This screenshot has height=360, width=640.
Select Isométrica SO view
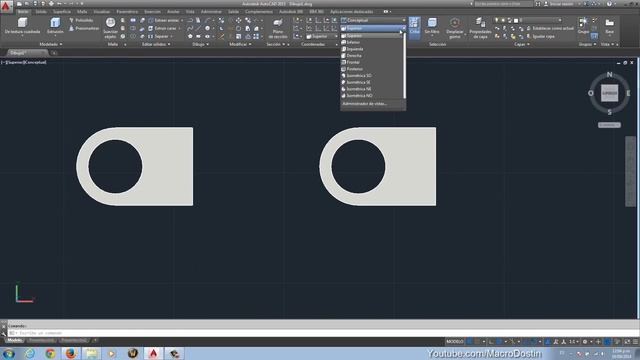(x=371, y=76)
